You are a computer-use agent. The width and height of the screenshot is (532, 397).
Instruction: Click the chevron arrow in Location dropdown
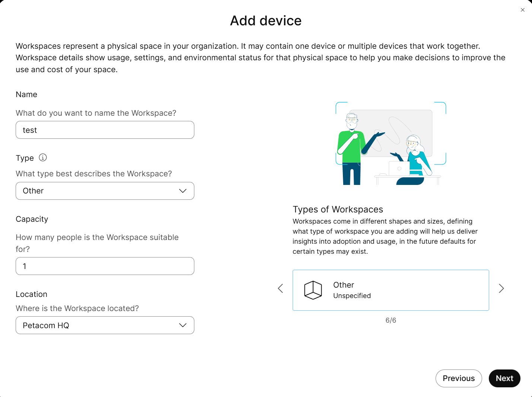pyautogui.click(x=182, y=325)
